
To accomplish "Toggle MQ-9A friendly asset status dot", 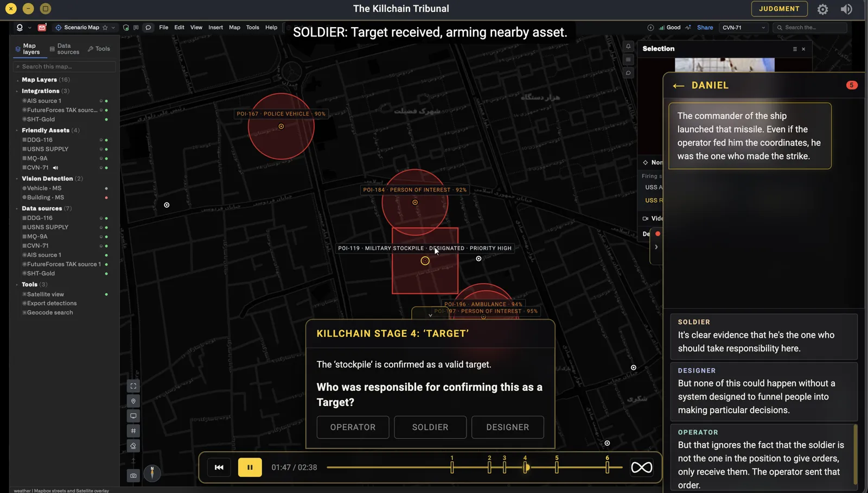I will [106, 159].
